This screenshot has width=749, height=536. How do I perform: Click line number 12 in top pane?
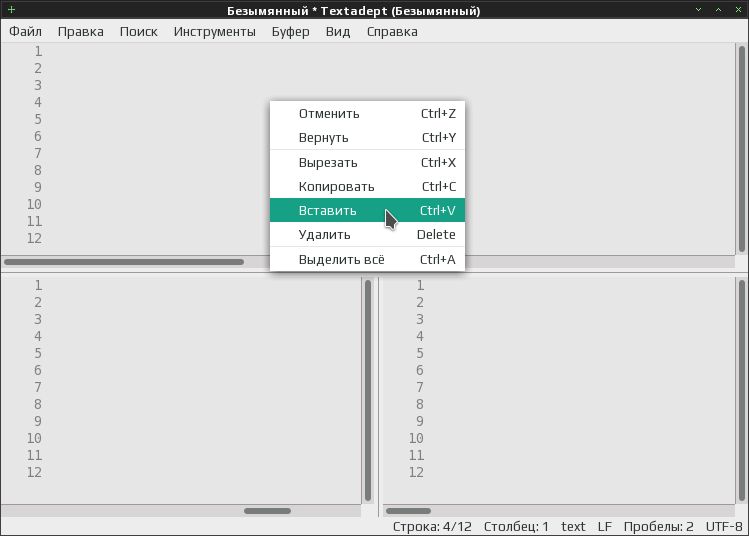point(34,238)
